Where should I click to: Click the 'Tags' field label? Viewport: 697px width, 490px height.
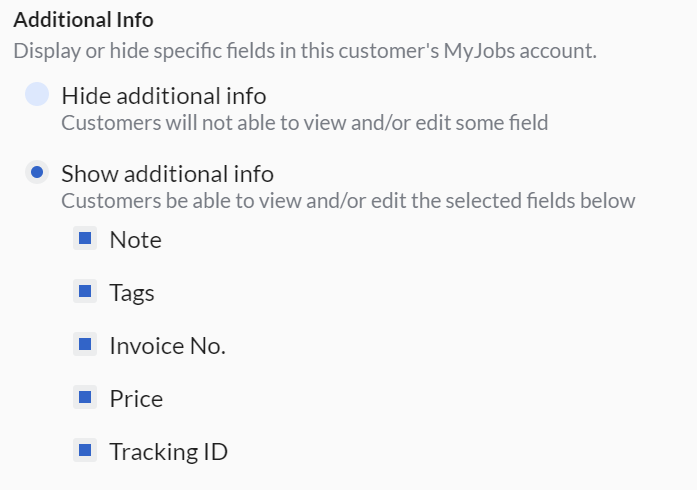132,293
